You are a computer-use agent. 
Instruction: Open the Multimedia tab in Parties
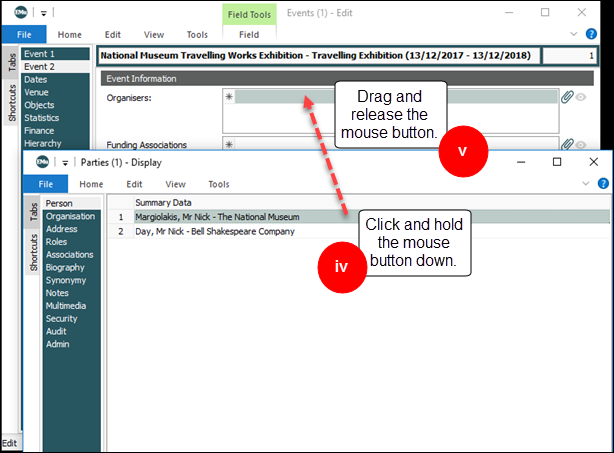(67, 306)
